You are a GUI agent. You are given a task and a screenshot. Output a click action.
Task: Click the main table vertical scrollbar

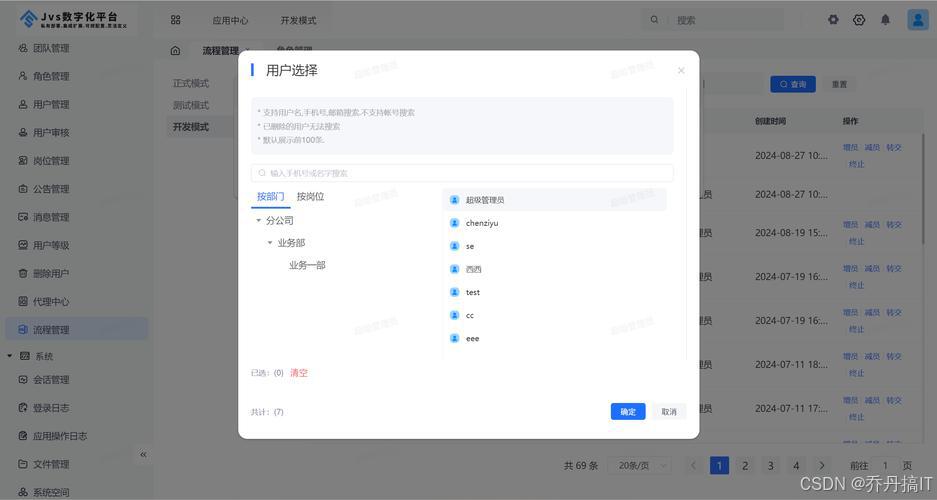point(924,188)
